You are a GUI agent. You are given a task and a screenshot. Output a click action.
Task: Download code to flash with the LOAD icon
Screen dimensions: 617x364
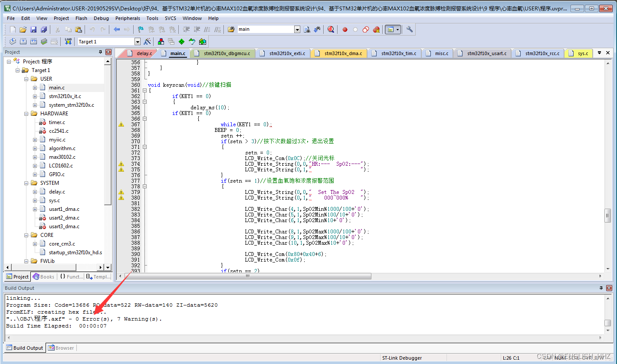tap(68, 42)
